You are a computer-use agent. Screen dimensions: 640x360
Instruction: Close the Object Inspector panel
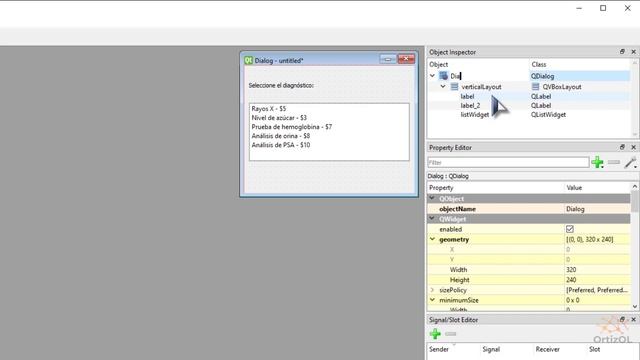pyautogui.click(x=633, y=52)
